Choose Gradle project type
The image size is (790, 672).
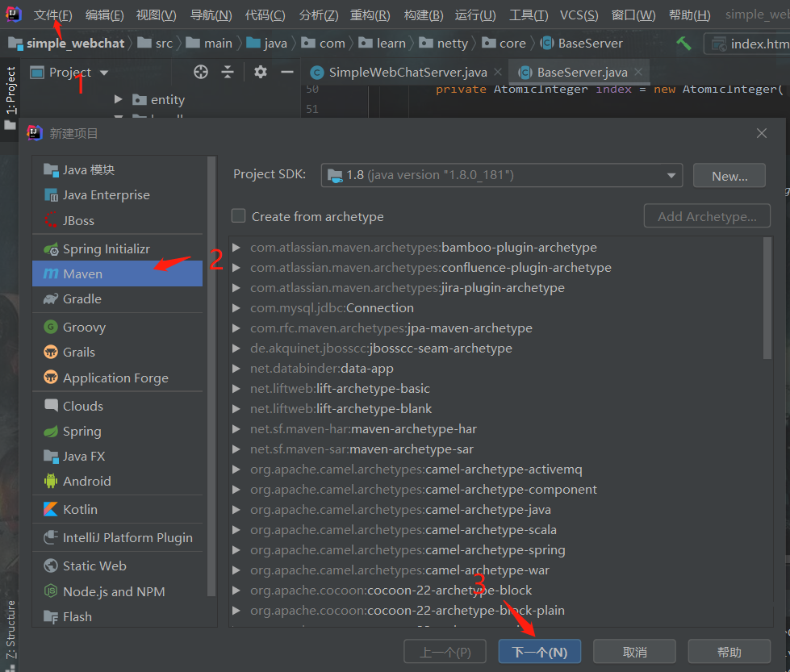pyautogui.click(x=117, y=299)
